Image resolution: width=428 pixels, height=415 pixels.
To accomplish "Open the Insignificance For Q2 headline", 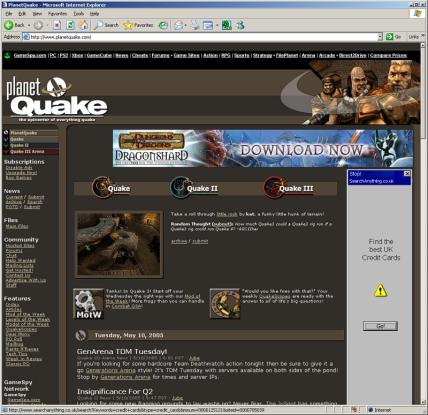I will point(115,391).
